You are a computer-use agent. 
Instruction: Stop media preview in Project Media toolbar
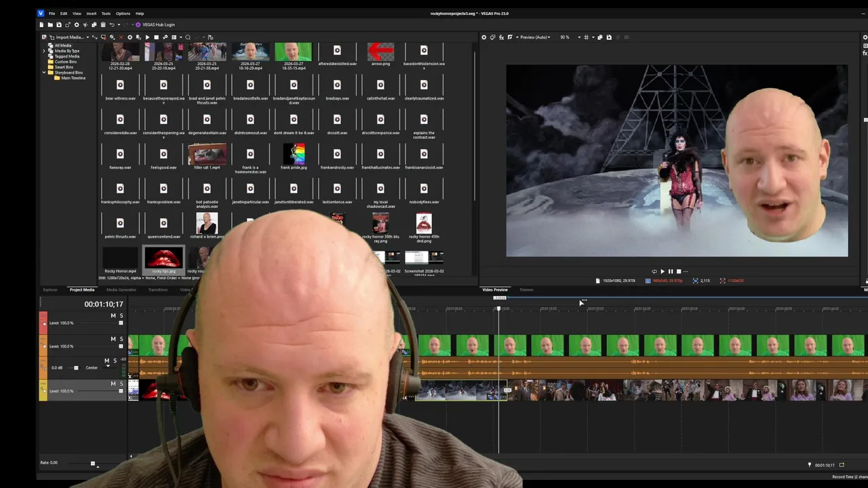click(156, 37)
